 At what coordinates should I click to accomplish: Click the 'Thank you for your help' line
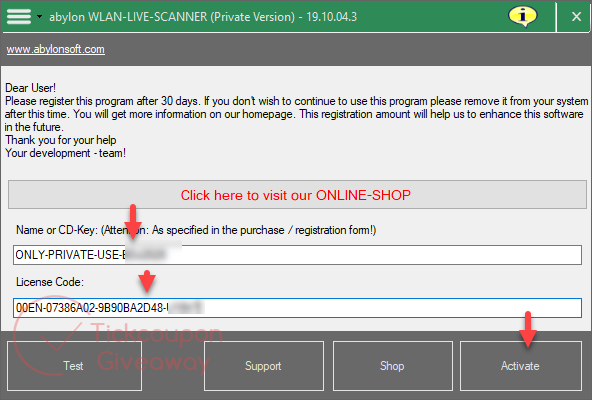(61, 140)
